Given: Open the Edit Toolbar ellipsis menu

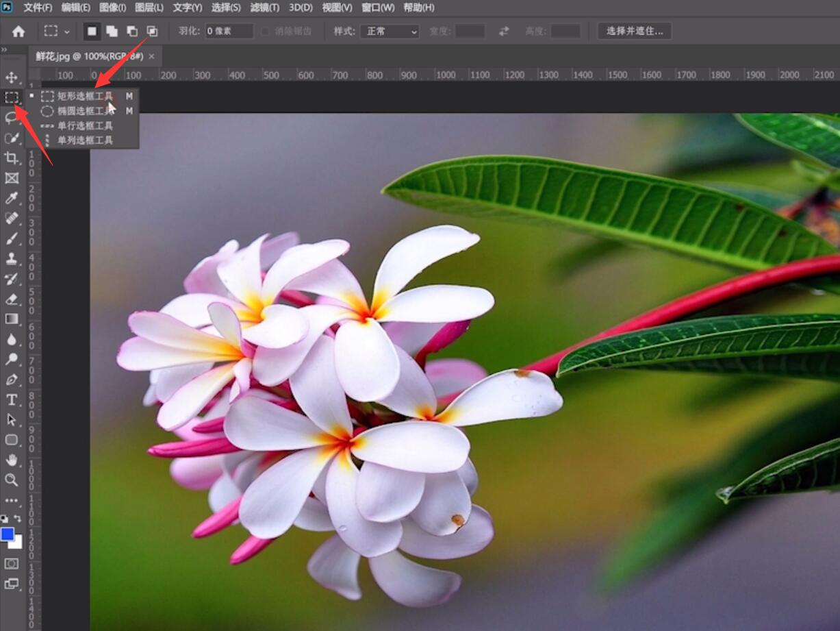Looking at the screenshot, I should (12, 501).
